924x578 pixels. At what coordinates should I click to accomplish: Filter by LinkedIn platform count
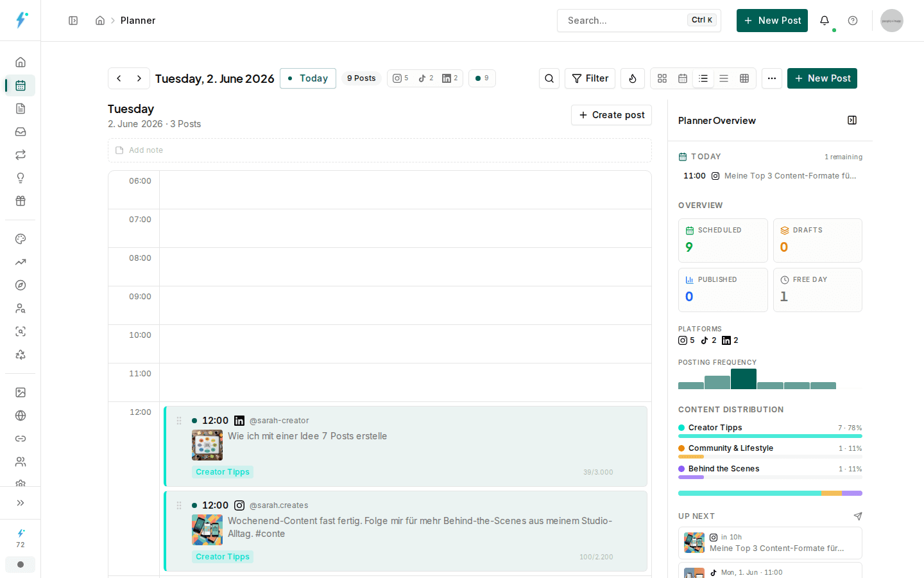[450, 78]
